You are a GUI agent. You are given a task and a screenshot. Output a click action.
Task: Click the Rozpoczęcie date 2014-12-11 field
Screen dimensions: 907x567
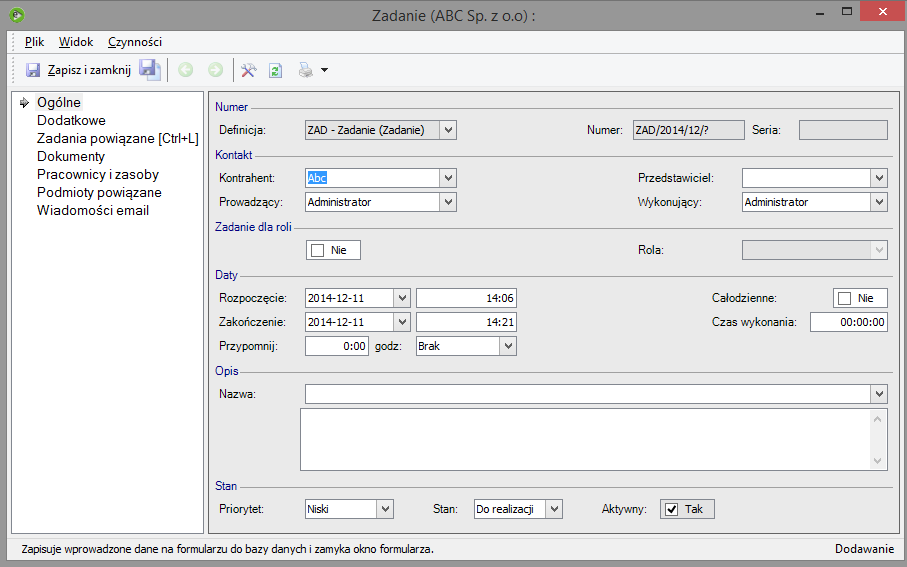349,298
